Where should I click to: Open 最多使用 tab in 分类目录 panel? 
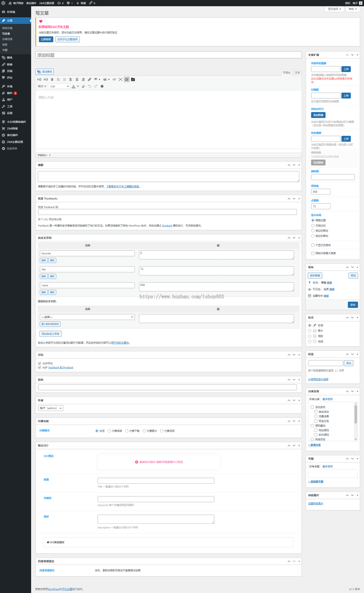coord(327,399)
